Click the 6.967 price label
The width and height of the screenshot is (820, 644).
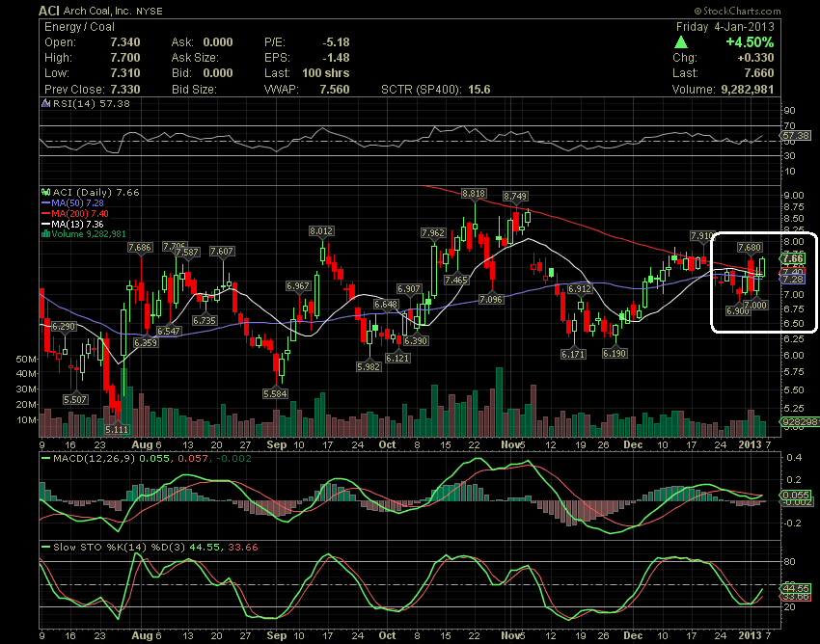pos(298,286)
